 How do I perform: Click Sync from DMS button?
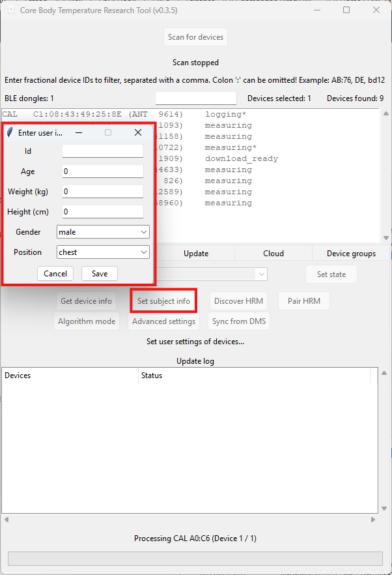239,321
